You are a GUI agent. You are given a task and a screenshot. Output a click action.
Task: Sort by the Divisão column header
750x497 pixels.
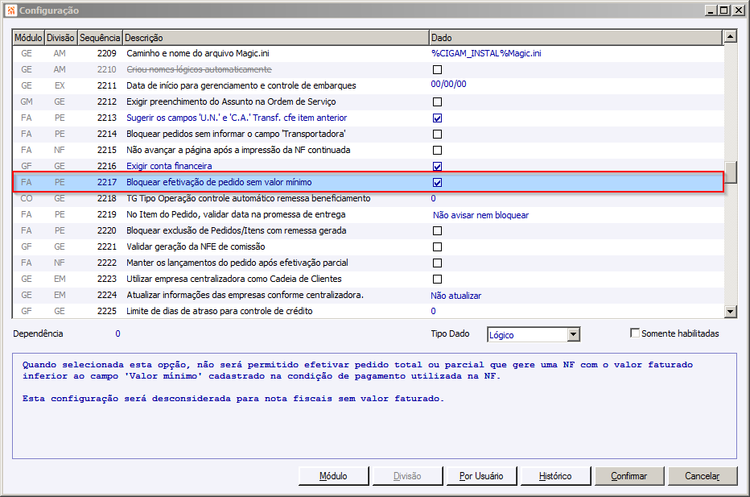tap(60, 37)
